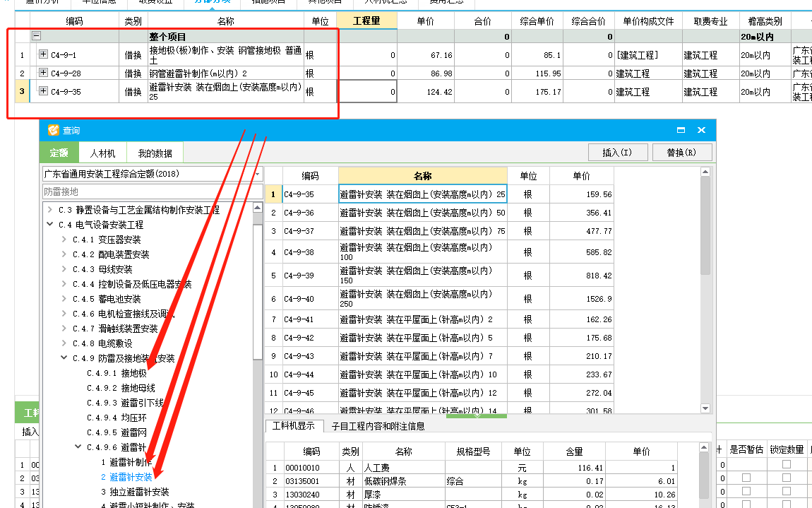Select quota row C4-9-37

pos(439,231)
